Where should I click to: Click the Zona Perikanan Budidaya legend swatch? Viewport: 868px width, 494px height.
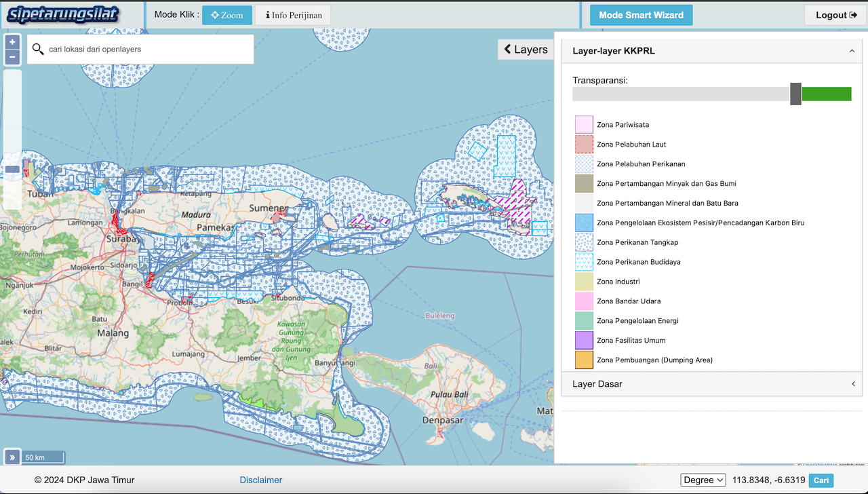coord(584,262)
